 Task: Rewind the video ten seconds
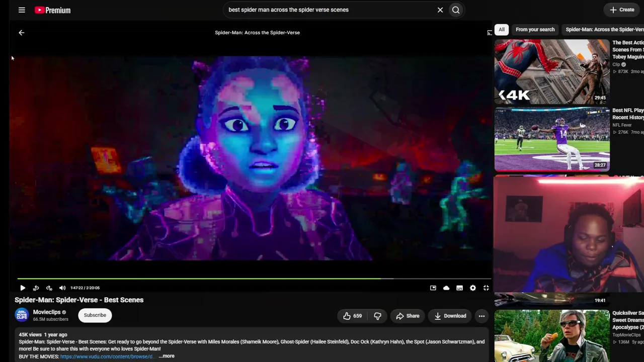(x=36, y=288)
